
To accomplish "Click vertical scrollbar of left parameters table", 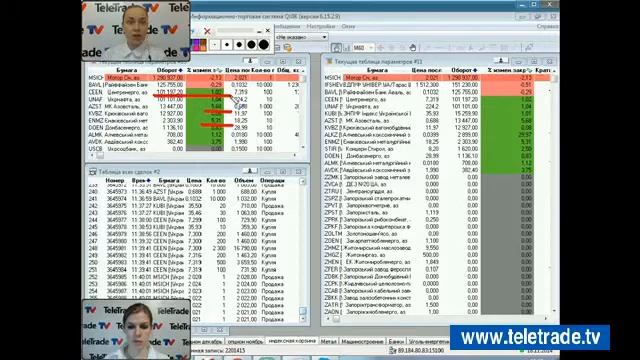I will pos(303,109).
